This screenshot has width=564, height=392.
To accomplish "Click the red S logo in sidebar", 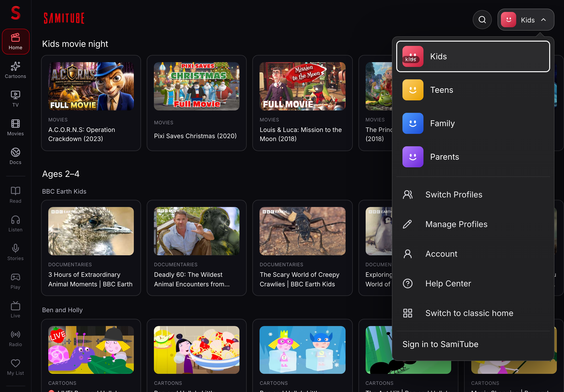I will pos(16,13).
